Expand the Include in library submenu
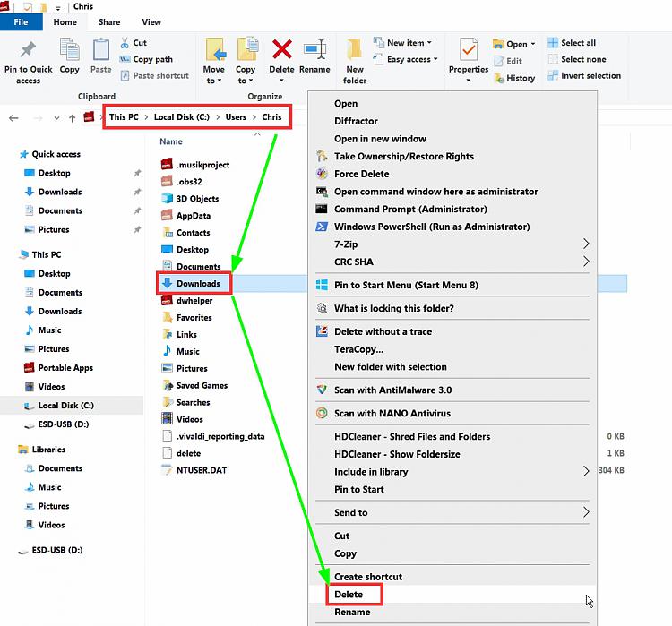Viewport: 672px width, 626px height. coord(586,471)
